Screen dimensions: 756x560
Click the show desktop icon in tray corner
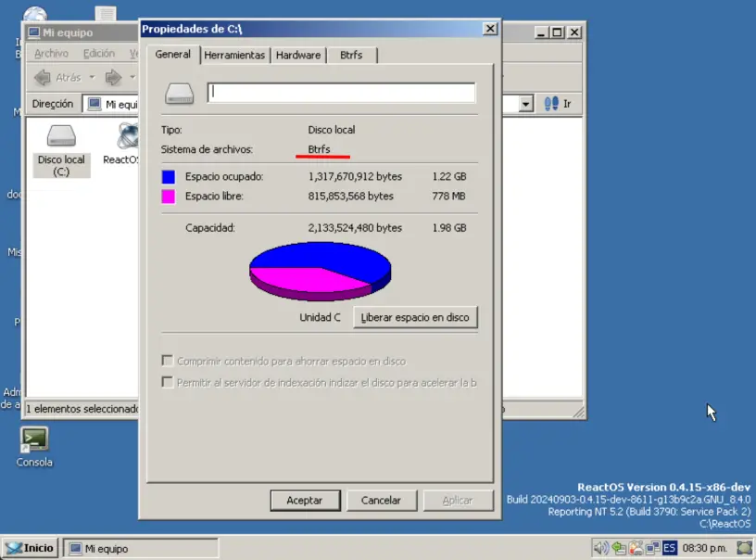coord(744,548)
